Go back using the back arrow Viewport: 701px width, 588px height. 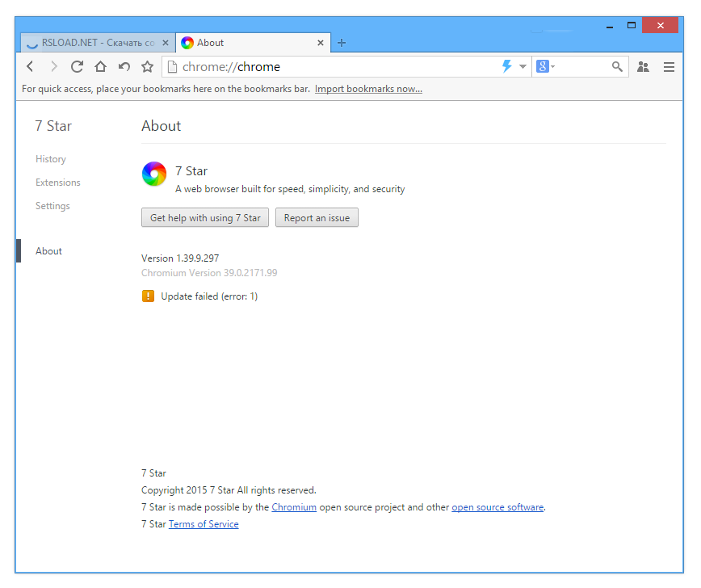point(30,66)
